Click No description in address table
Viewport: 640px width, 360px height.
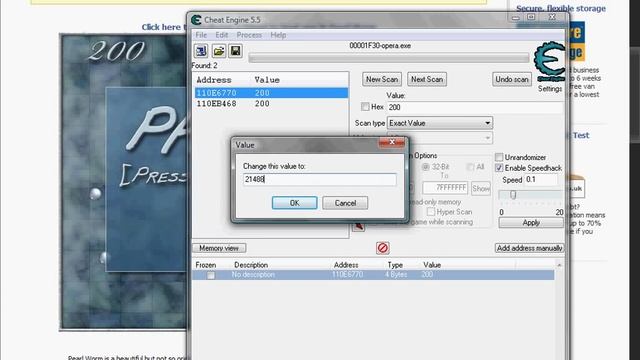click(253, 275)
